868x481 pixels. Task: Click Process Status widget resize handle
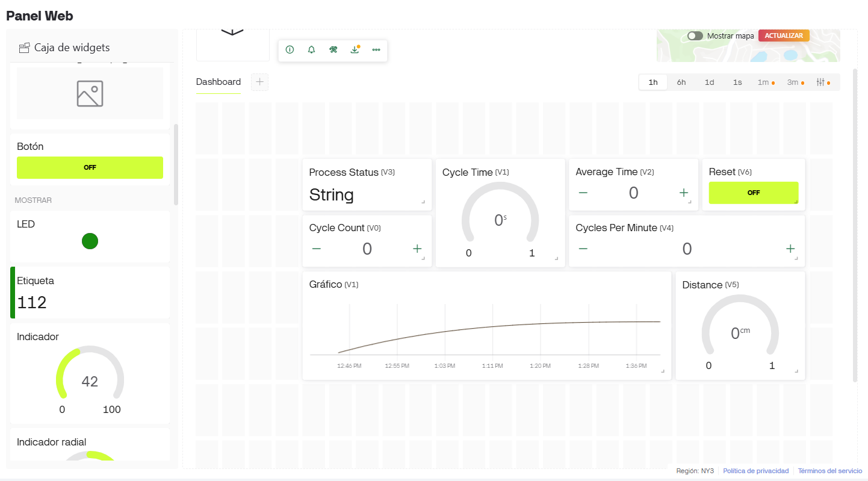tap(423, 202)
